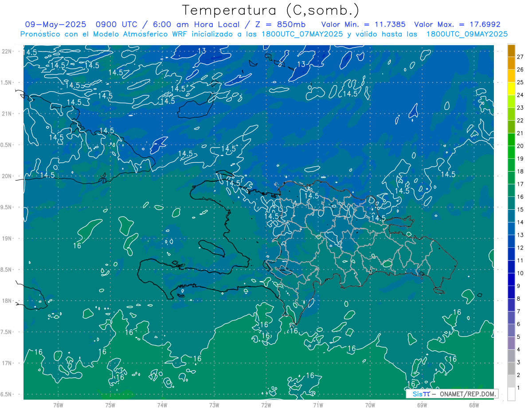The width and height of the screenshot is (532, 411).
Task: Click the "74W" longitude axis label
Action: click(162, 405)
